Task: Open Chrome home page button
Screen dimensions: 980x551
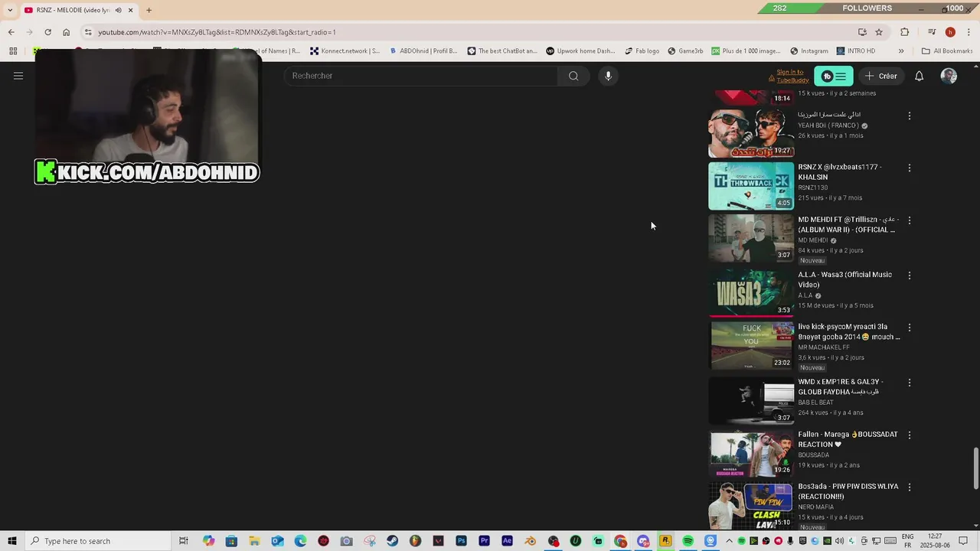Action: [67, 32]
